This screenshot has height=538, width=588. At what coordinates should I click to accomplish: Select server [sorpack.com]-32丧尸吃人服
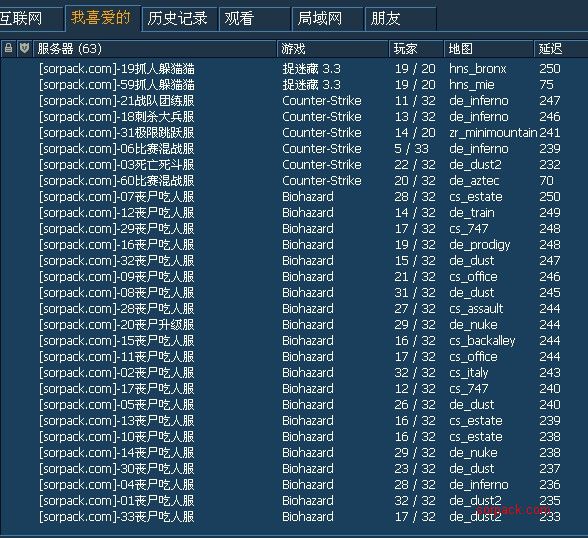tap(117, 261)
